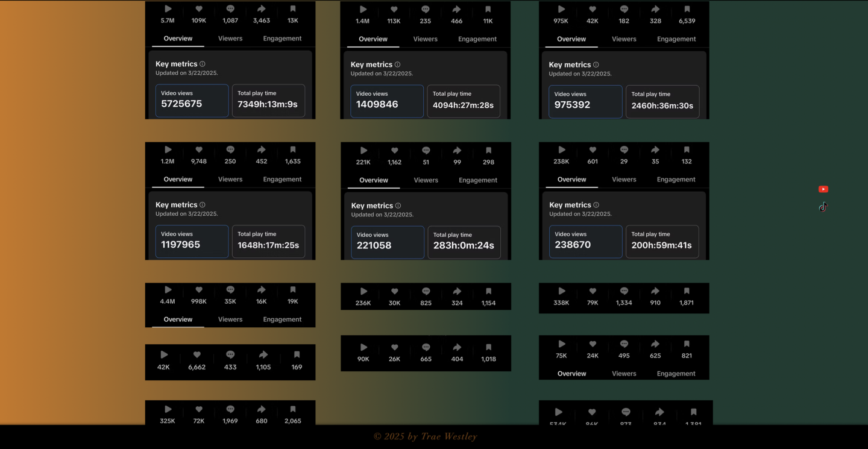Viewport: 868px width, 449px height.
Task: Click info icon beside Key metrics above 5725675
Action: 203,64
